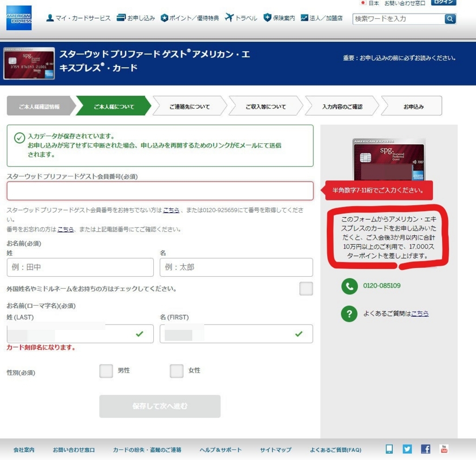The width and height of the screenshot is (476, 460).
Task: Click the 保存して次へ進む button
Action: point(160,406)
